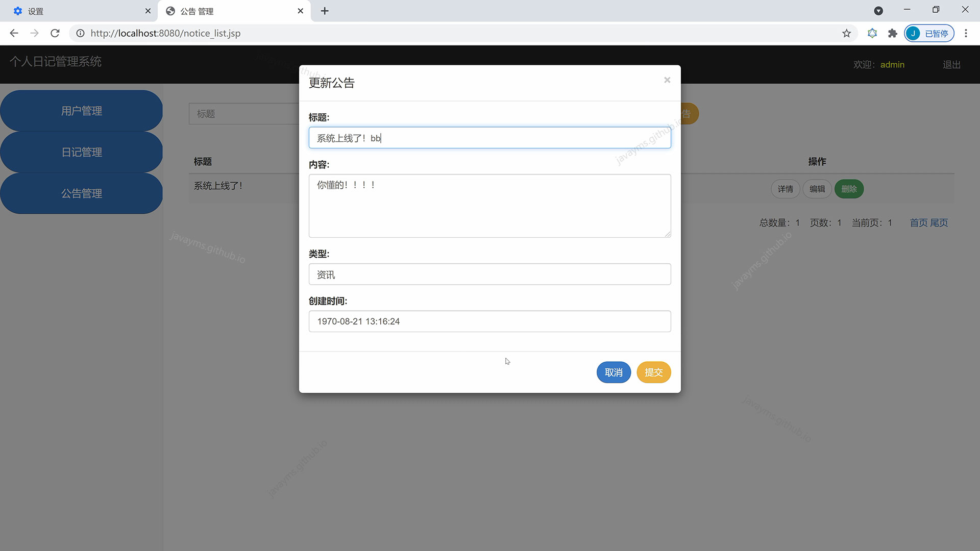Open Chrome three-dot menu
The height and width of the screenshot is (551, 980).
coord(966,33)
